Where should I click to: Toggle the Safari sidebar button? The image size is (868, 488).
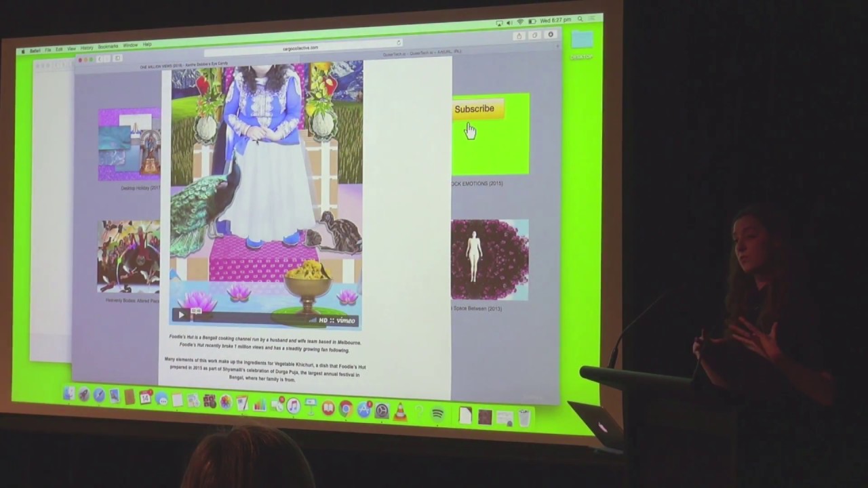[x=117, y=59]
